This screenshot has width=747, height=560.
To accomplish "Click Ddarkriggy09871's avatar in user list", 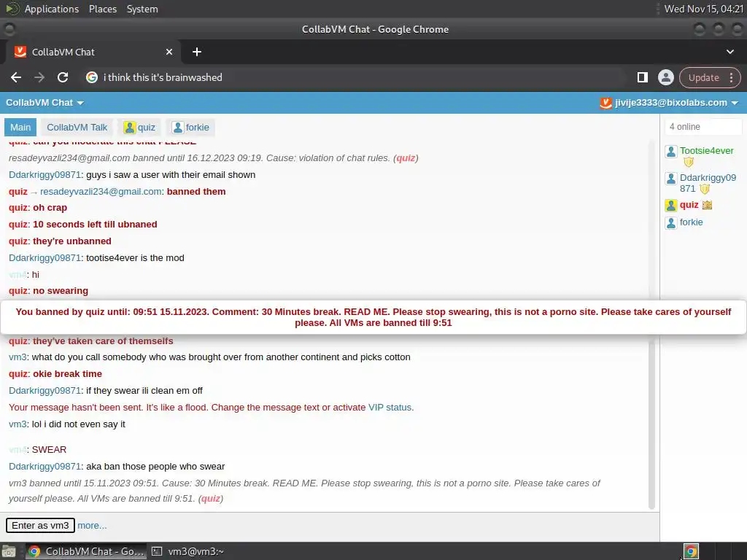I will pos(671,179).
